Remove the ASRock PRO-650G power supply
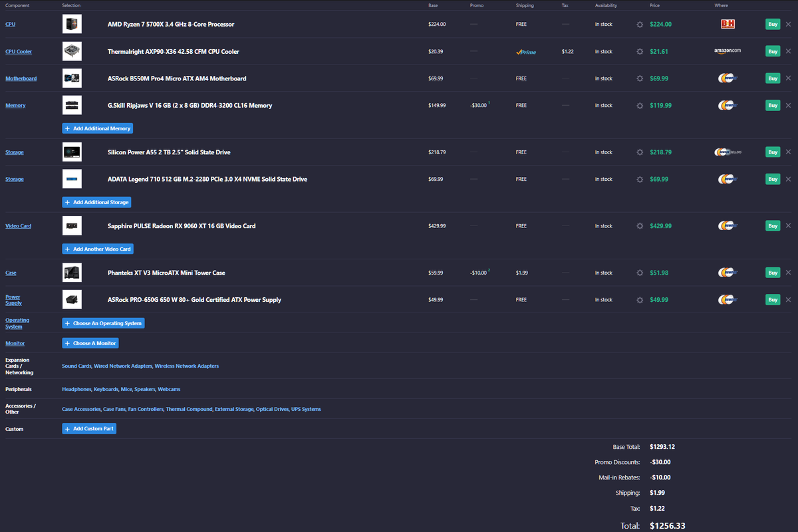The image size is (798, 532). [x=788, y=300]
